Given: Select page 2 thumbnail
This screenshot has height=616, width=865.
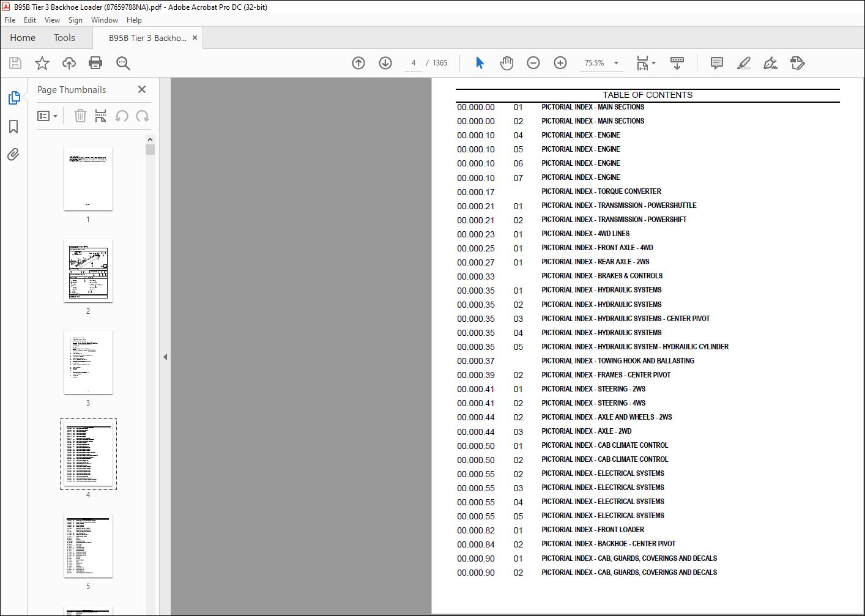Looking at the screenshot, I should tap(88, 270).
